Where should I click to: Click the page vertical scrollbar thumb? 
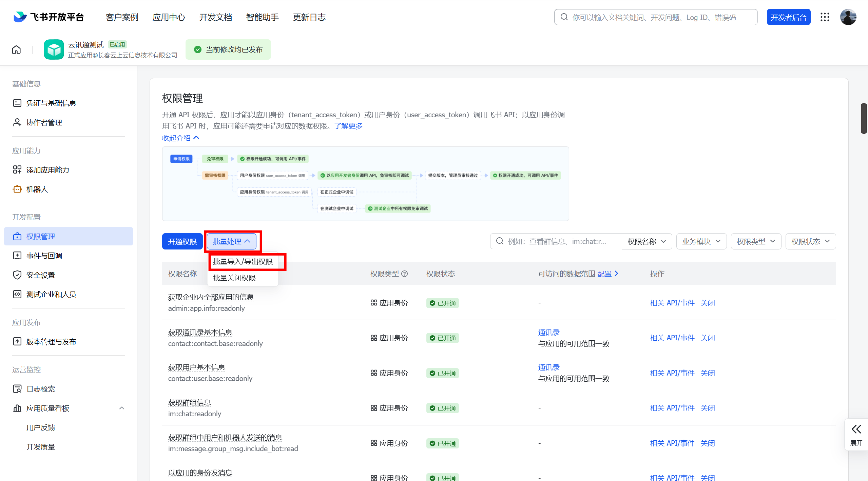864,118
